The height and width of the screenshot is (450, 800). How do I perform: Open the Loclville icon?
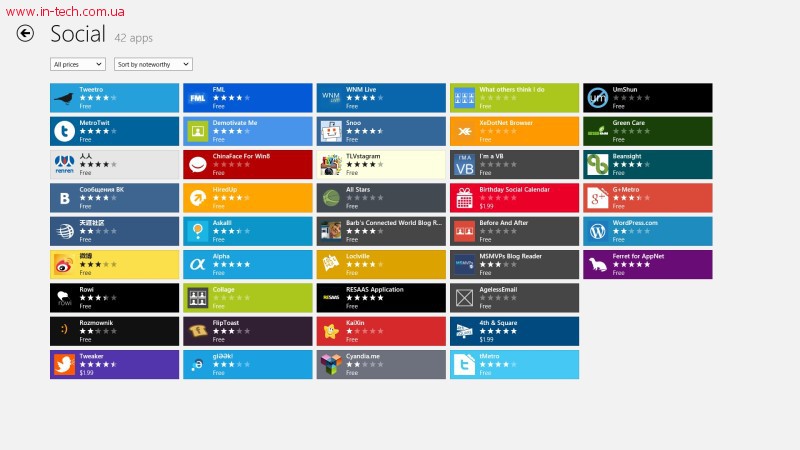tap(331, 264)
